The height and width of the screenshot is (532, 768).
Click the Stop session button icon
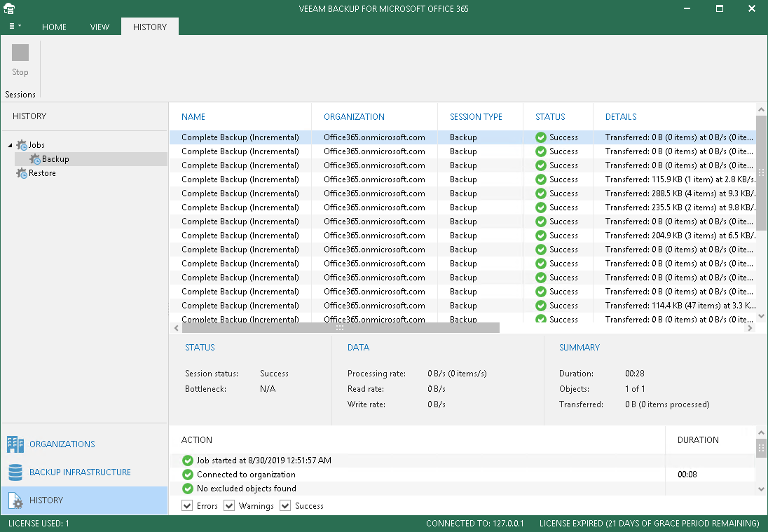20,53
